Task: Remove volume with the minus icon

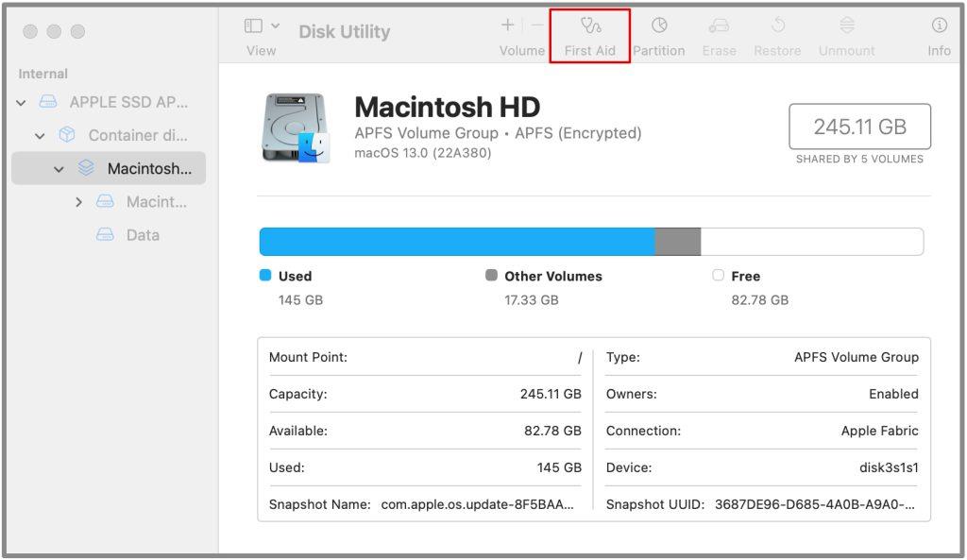Action: click(x=537, y=25)
